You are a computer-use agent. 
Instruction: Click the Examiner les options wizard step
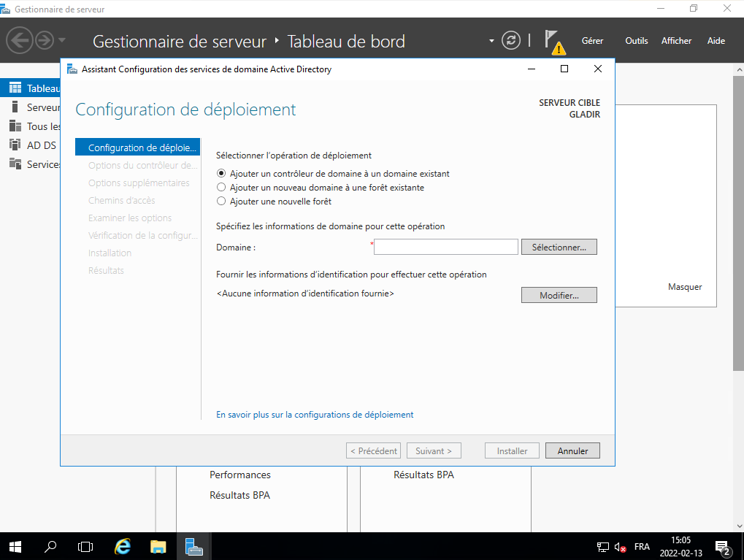click(129, 218)
